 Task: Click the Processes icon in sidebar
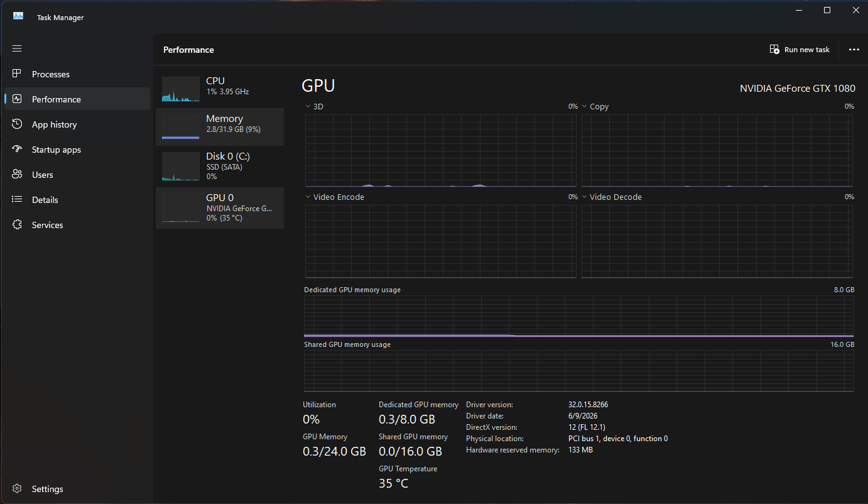click(x=17, y=74)
